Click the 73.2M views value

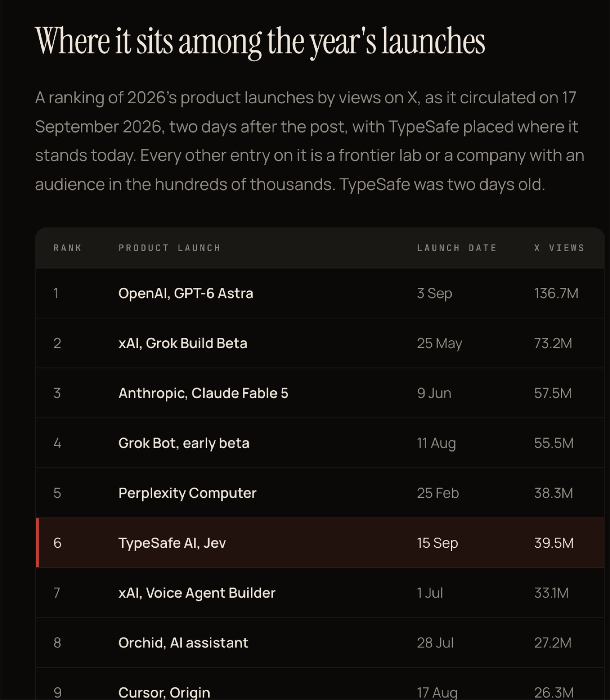coord(553,343)
